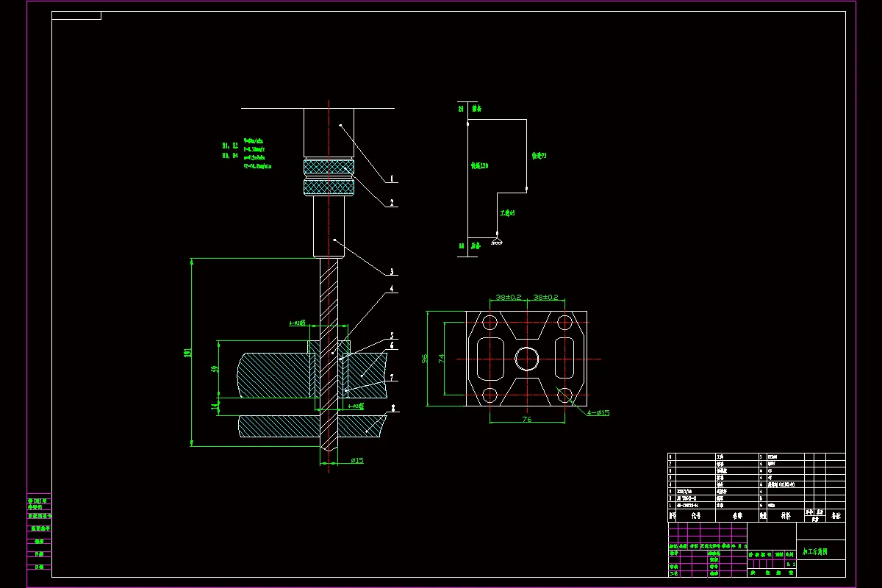The width and height of the screenshot is (882, 588).
Task: Click the 96 height dimension text
Action: tap(424, 359)
